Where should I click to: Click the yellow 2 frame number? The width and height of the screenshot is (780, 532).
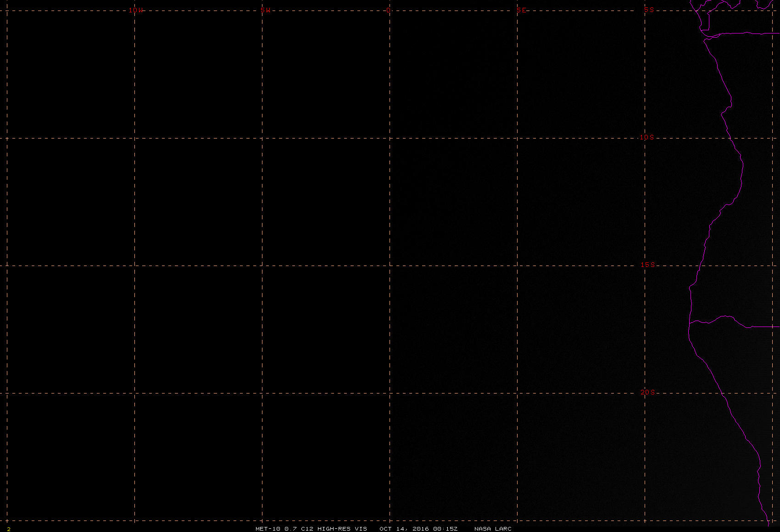(x=9, y=529)
